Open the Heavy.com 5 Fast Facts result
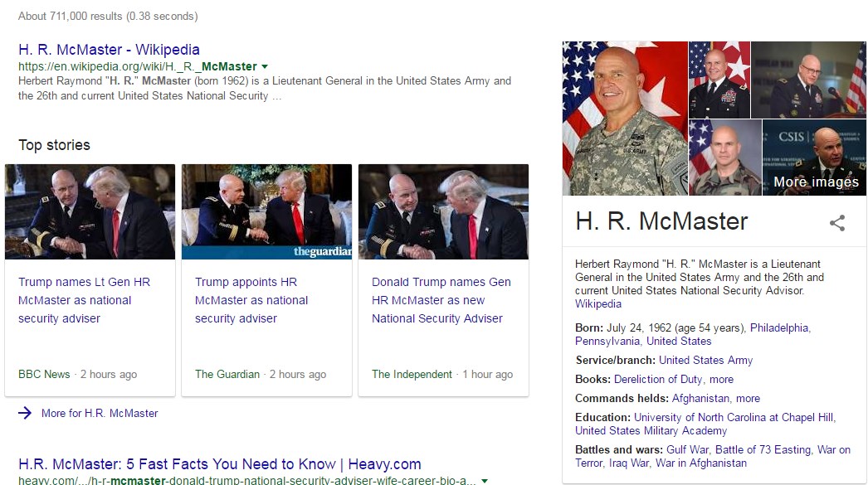Image resolution: width=868 pixels, height=485 pixels. [x=220, y=464]
